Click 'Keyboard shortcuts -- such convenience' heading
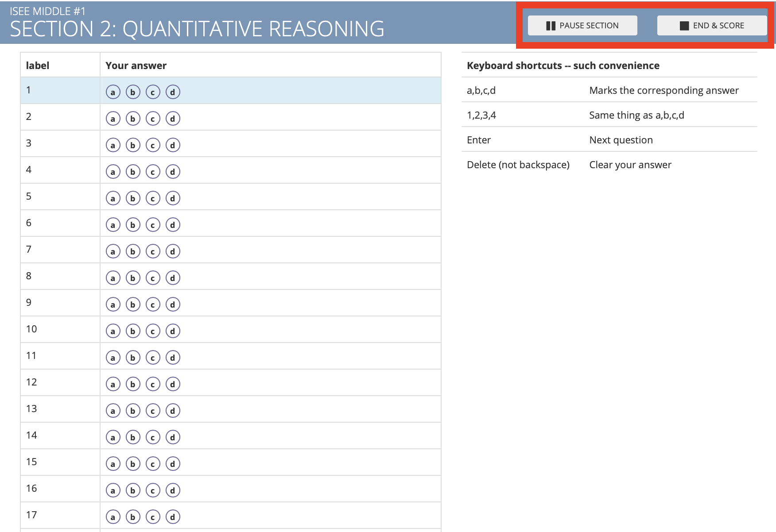This screenshot has width=776, height=532. (563, 66)
